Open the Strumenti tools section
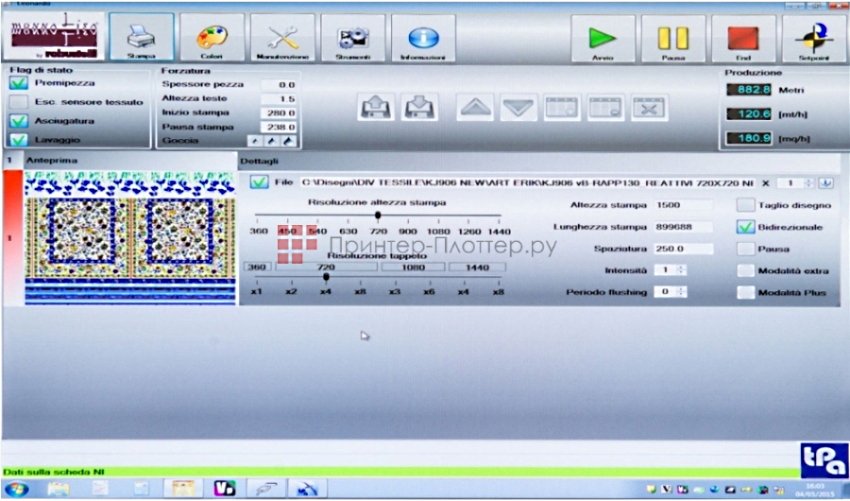Screen dimensions: 850x501 click(x=353, y=37)
